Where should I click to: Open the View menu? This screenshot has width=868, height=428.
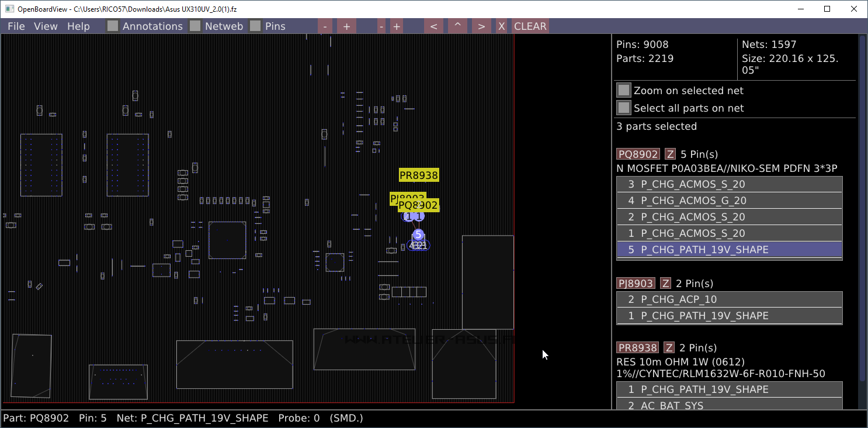coord(46,26)
